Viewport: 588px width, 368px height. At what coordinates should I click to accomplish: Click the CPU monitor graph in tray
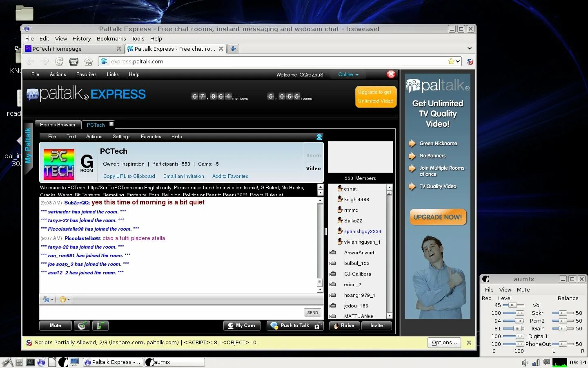(x=559, y=362)
